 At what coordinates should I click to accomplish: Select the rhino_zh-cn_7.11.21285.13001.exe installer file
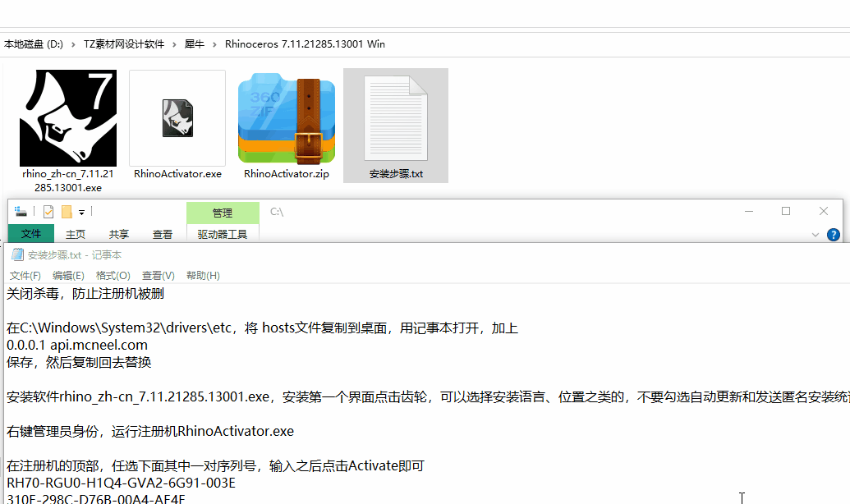68,131
